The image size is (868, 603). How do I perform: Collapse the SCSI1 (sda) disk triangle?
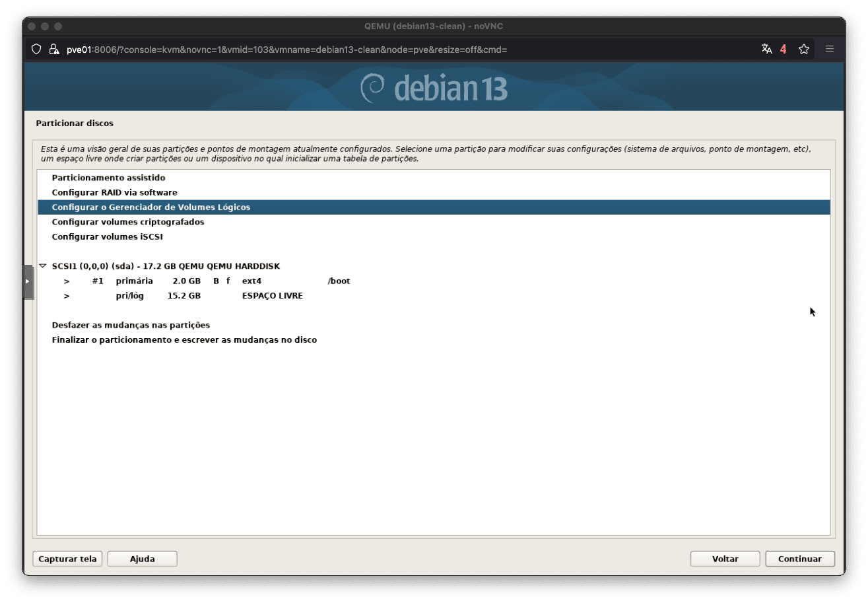[x=43, y=266]
